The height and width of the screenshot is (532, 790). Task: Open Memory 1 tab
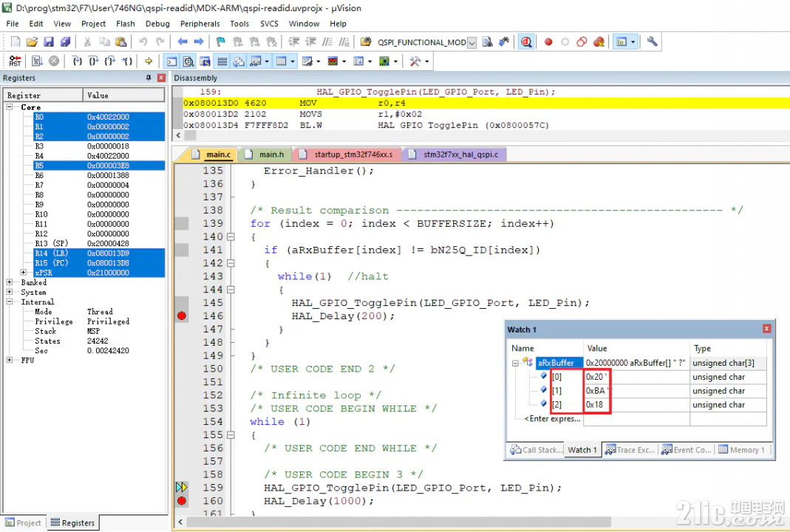coord(743,450)
